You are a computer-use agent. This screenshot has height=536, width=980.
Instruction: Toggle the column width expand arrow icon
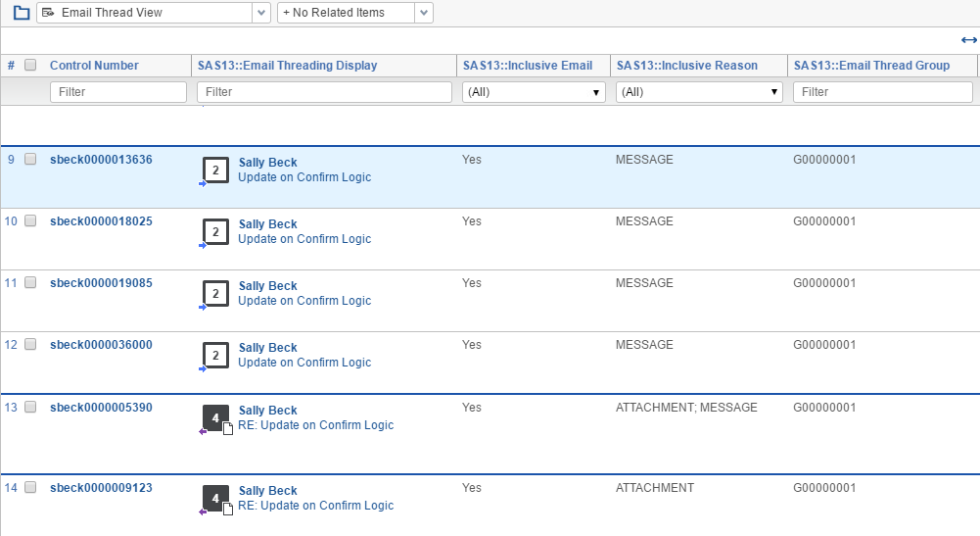click(x=969, y=40)
